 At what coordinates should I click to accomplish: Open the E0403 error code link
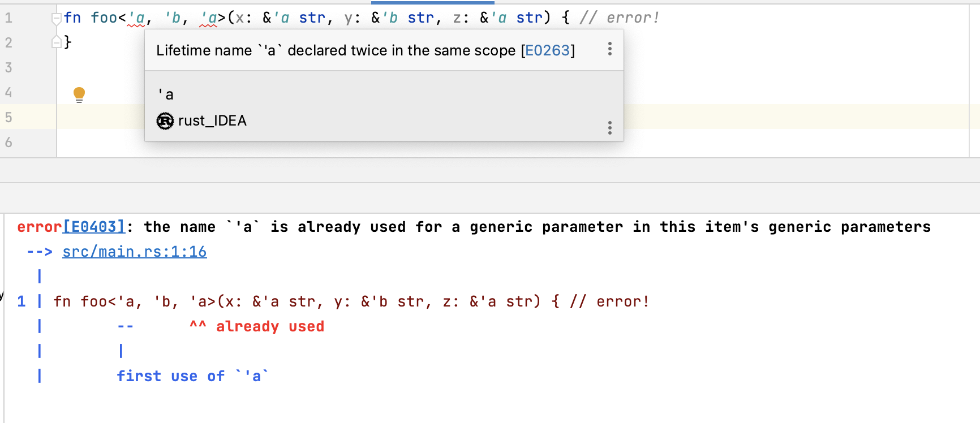click(x=94, y=226)
